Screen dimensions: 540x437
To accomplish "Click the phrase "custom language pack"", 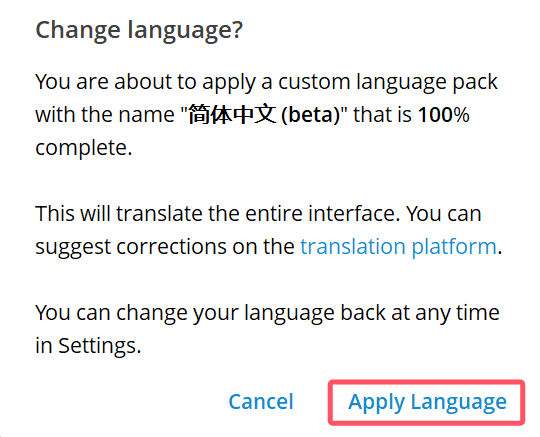I will [388, 83].
